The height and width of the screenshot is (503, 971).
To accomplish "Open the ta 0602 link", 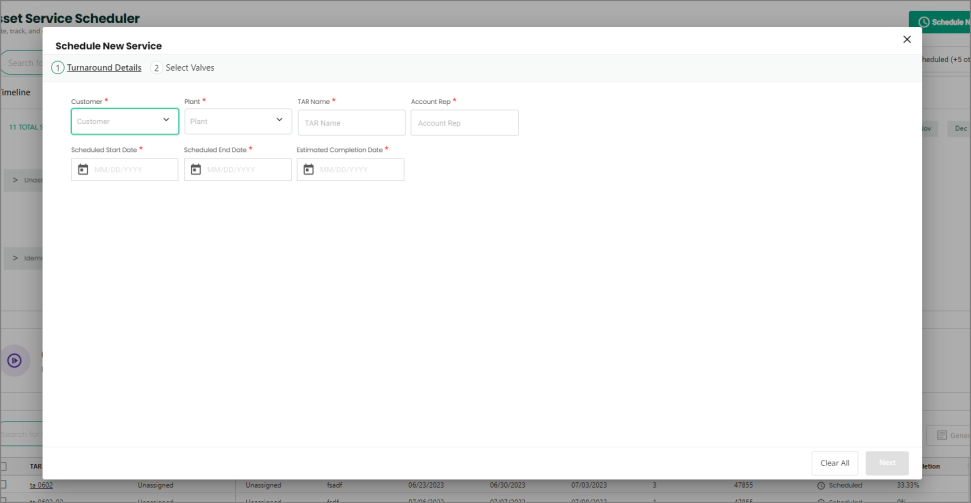I will 41,485.
